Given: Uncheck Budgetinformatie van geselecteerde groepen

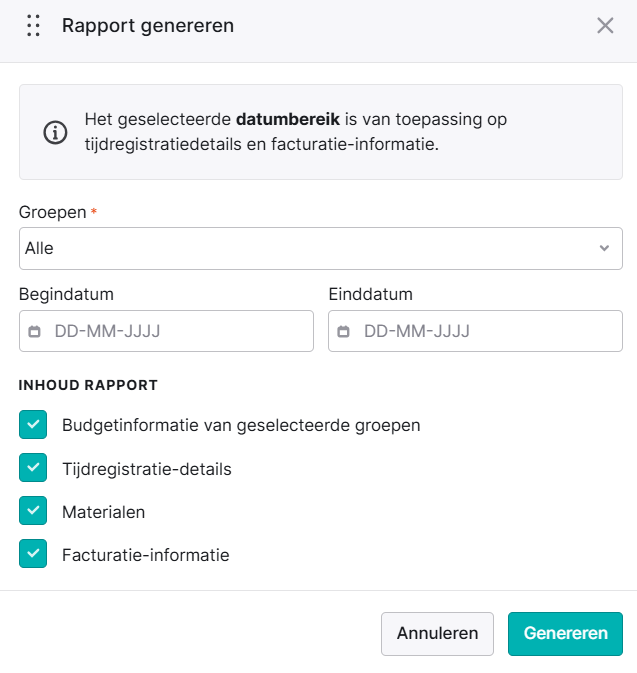Looking at the screenshot, I should [x=33, y=424].
